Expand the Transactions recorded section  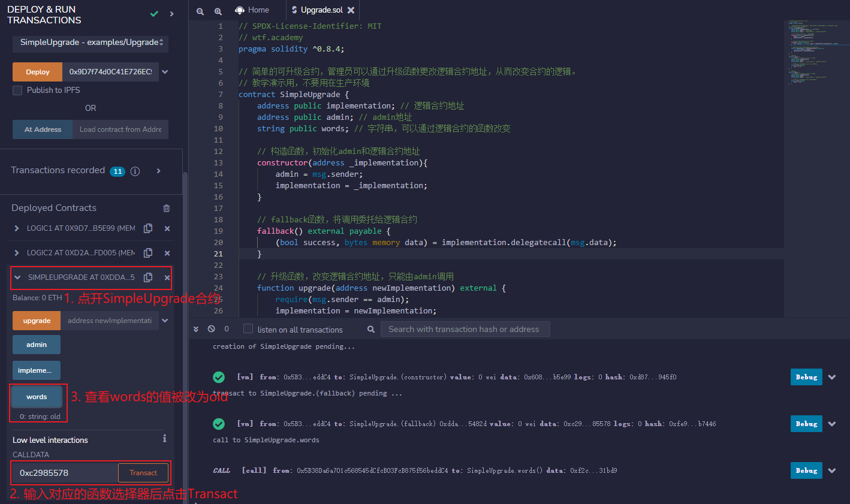coord(158,171)
